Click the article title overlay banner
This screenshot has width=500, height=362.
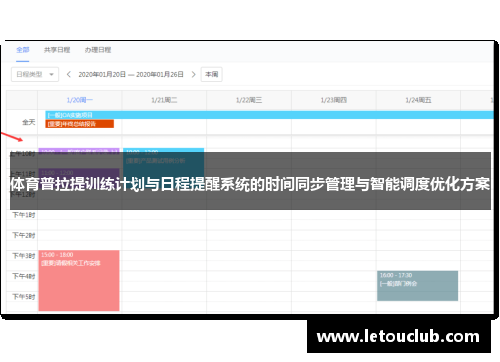point(250,181)
